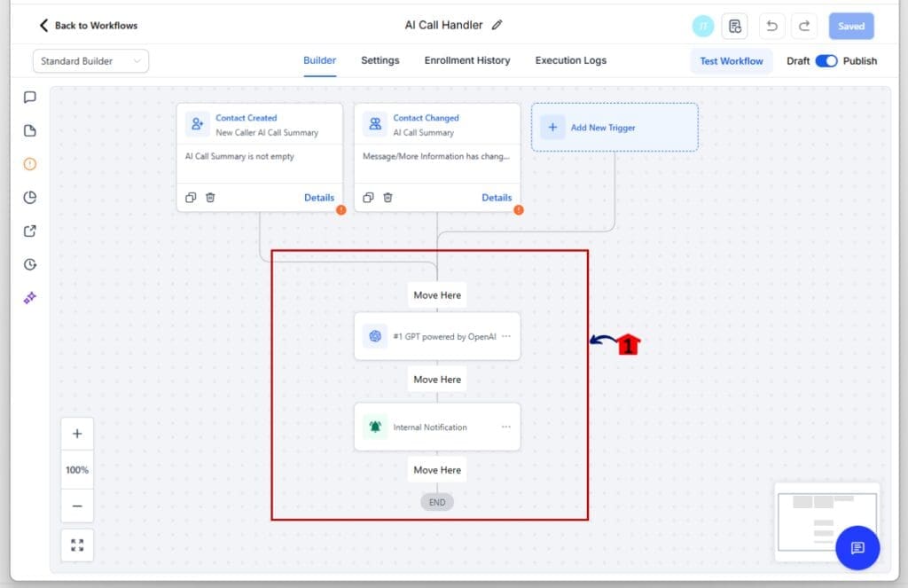
Task: Click the orange alert icon in left sidebar
Action: pos(30,164)
